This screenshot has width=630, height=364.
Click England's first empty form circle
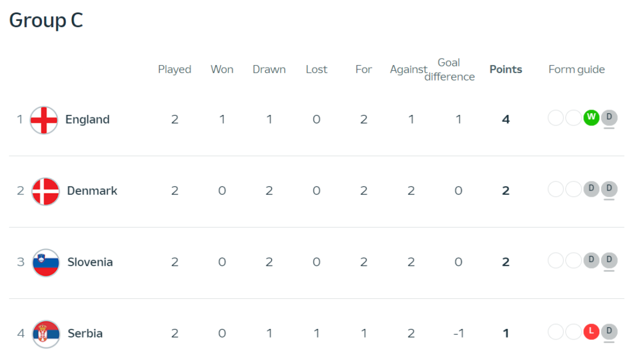[x=556, y=117]
